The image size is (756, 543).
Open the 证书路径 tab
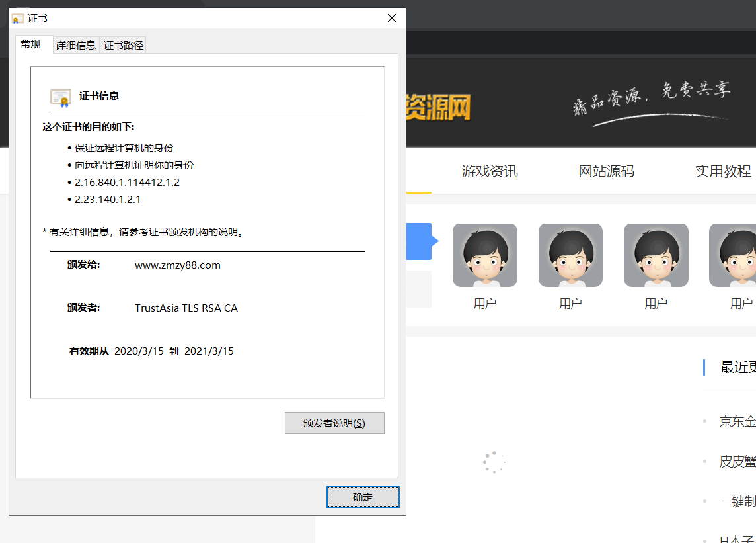pyautogui.click(x=122, y=45)
